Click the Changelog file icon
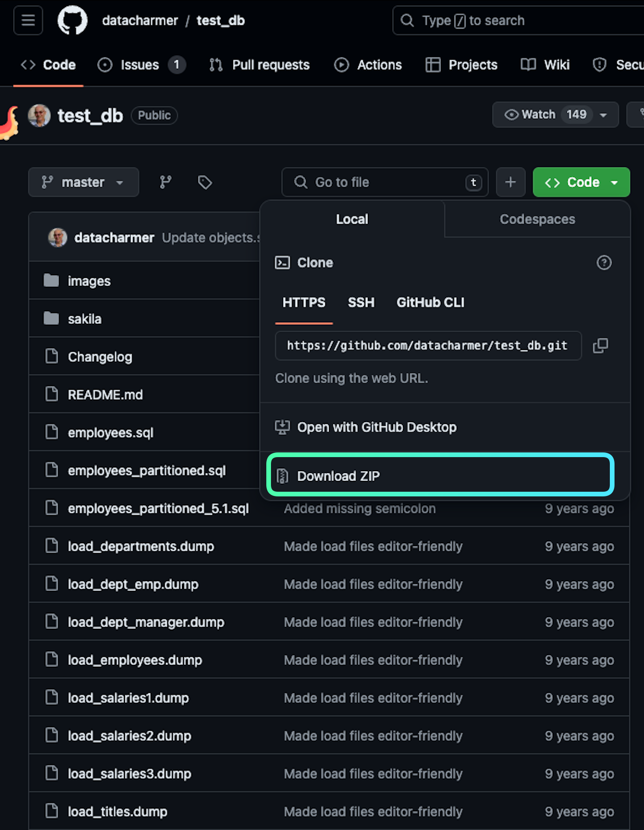The image size is (644, 830). tap(51, 357)
